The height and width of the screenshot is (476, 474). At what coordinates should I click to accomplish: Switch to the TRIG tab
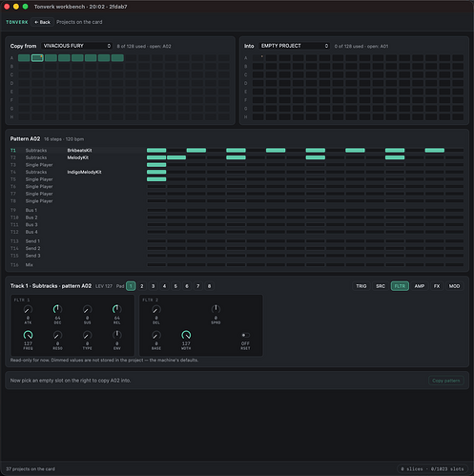(361, 286)
